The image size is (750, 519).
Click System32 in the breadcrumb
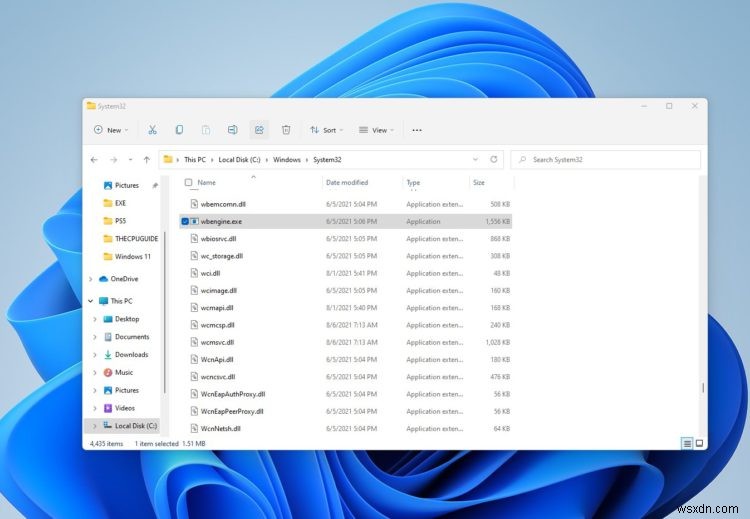click(327, 160)
